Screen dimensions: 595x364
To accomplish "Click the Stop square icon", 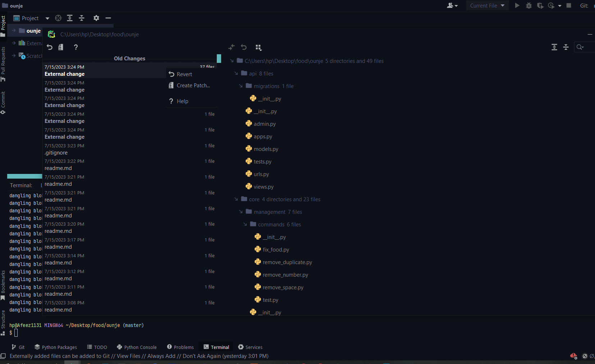I will [569, 5].
